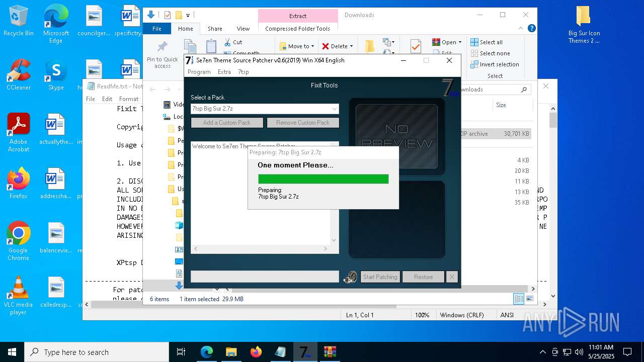Viewport: 644px width, 362px height.
Task: Click Invert selection in Explorer ribbon
Action: click(x=495, y=64)
